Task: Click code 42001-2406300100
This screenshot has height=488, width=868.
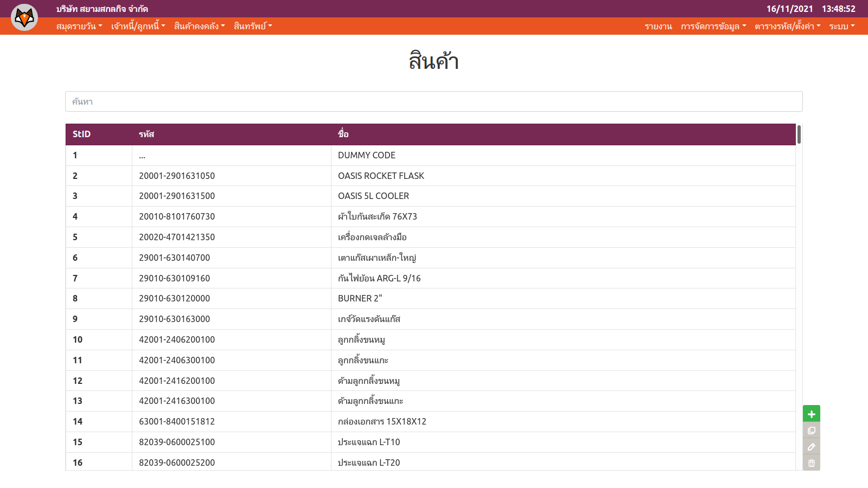Action: 177,360
